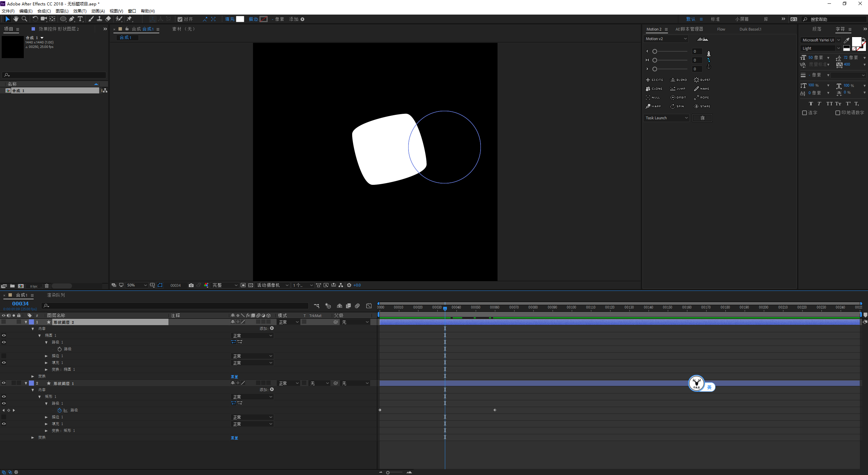The height and width of the screenshot is (475, 868).
Task: Select the Ellipse shape tool
Action: point(63,19)
